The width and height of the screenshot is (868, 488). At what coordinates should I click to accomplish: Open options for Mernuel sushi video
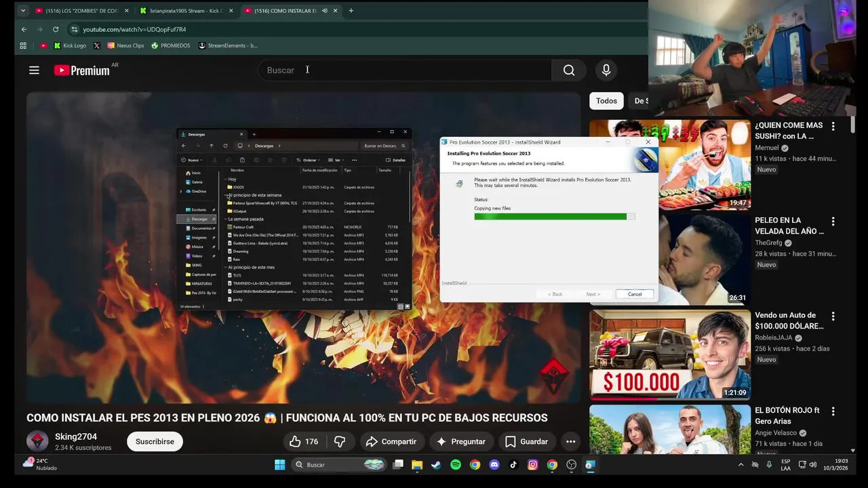tap(833, 126)
